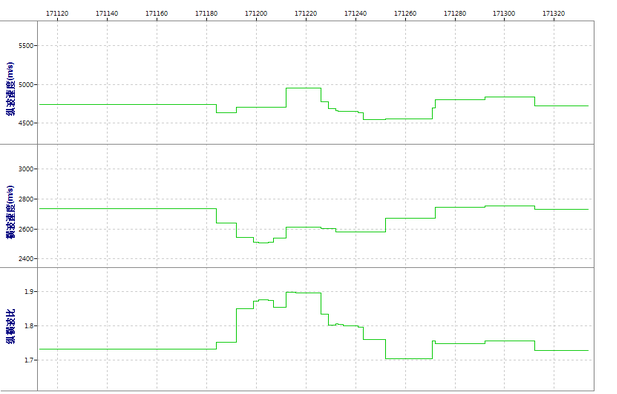Click the 2400 y-axis tick label

tap(26, 259)
